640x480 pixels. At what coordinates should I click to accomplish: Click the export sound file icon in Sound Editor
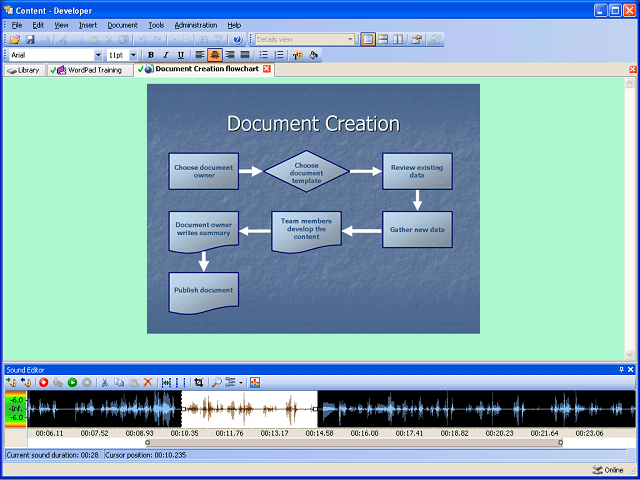pyautogui.click(x=26, y=382)
